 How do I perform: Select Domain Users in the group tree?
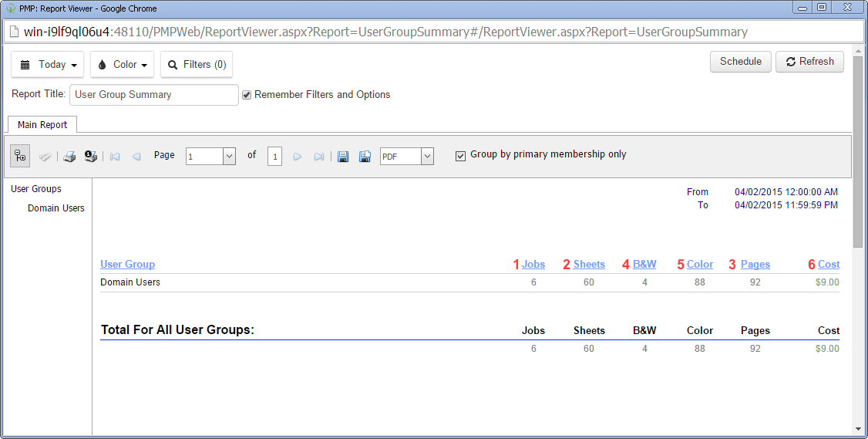56,208
